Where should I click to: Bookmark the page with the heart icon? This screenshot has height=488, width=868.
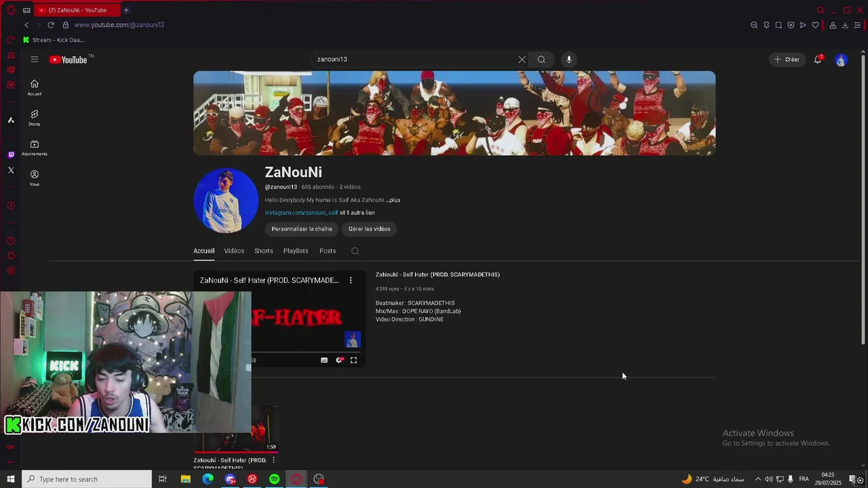click(x=815, y=25)
